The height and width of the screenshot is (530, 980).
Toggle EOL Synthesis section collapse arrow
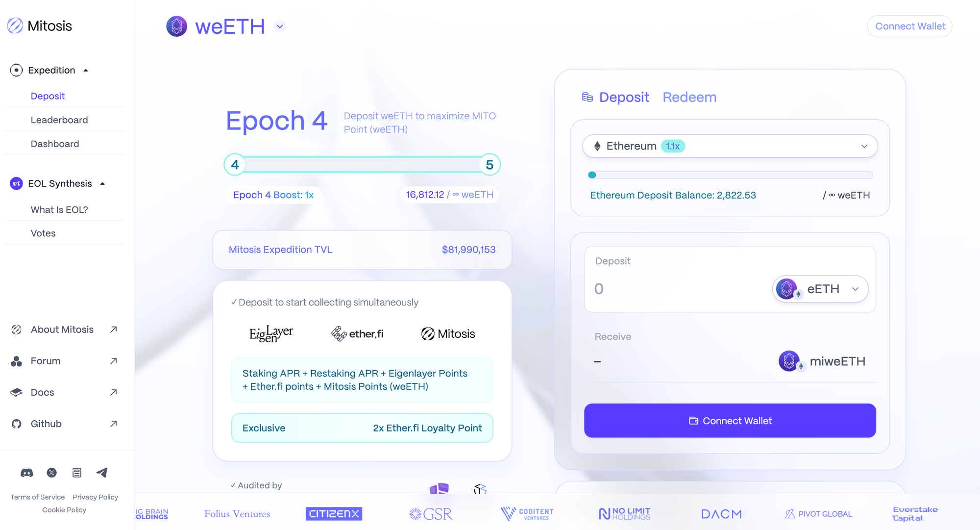point(104,183)
